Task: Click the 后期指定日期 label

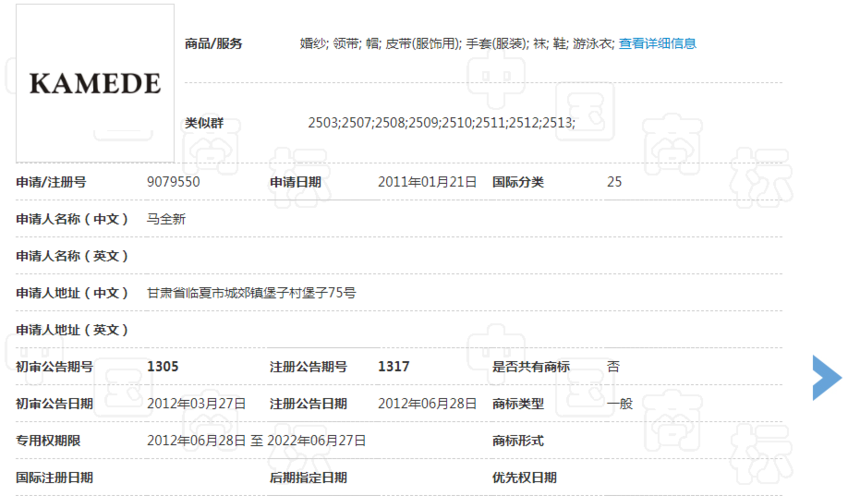Action: pos(308,477)
